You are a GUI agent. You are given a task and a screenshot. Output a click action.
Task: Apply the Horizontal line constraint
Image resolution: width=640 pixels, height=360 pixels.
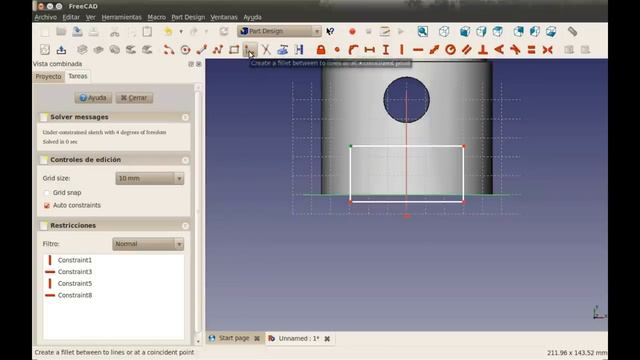point(418,50)
